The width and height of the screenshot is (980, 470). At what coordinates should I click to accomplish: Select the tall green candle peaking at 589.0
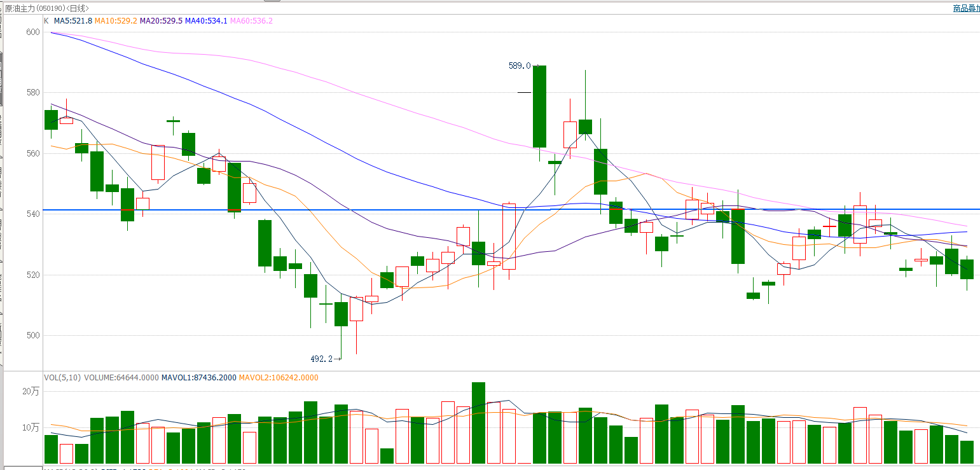(x=539, y=106)
